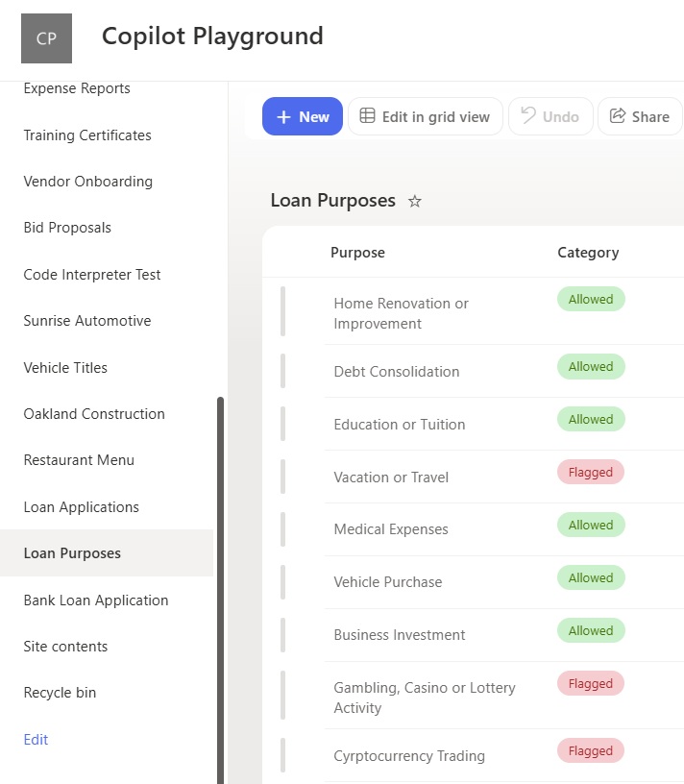The height and width of the screenshot is (784, 684).
Task: Click the Edit link under navigation
Action: (x=36, y=740)
